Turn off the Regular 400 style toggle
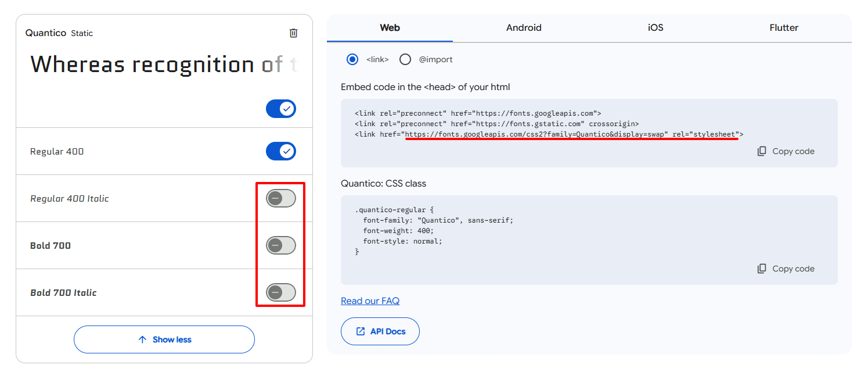868x379 pixels. [281, 151]
